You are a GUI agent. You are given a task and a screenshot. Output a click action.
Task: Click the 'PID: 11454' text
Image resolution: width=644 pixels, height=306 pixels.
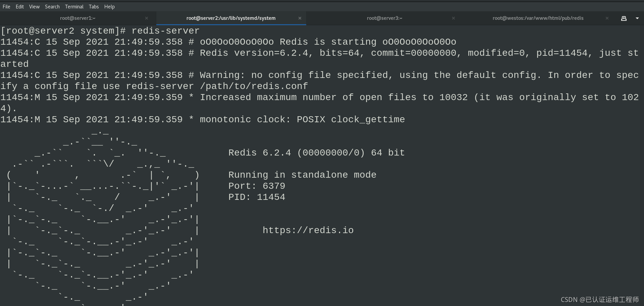257,197
